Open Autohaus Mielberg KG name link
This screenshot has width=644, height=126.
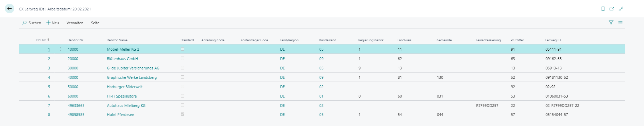(126, 106)
